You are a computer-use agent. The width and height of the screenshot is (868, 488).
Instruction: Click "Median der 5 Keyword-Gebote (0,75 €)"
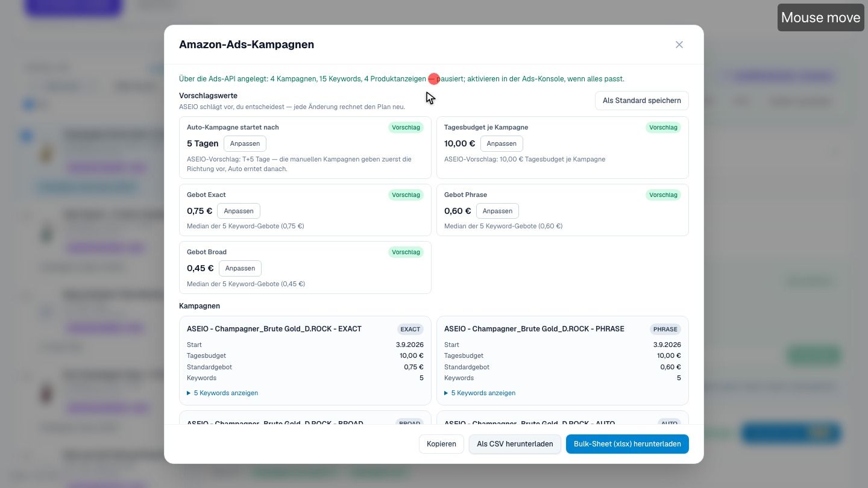245,227
